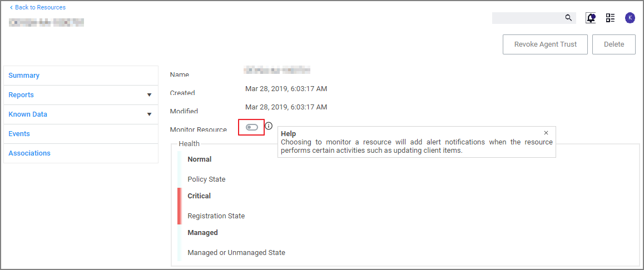Select the Critical health status label
This screenshot has height=270, width=644.
(x=199, y=196)
